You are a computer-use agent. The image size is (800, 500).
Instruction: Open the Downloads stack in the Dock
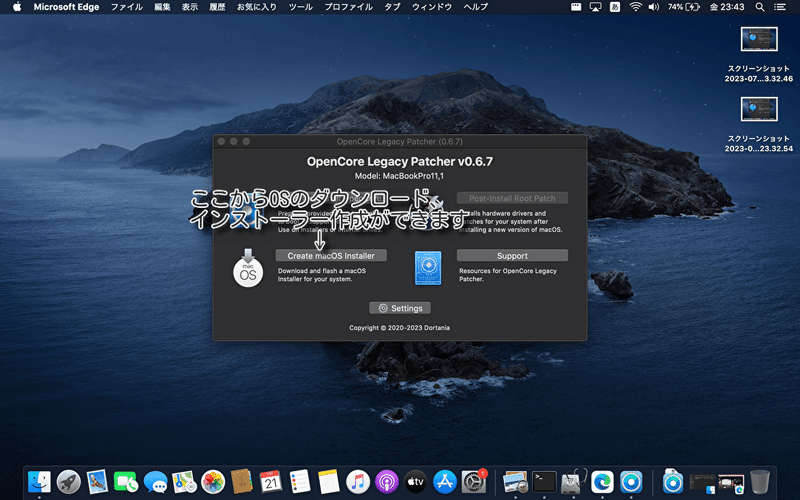pyautogui.click(x=672, y=481)
